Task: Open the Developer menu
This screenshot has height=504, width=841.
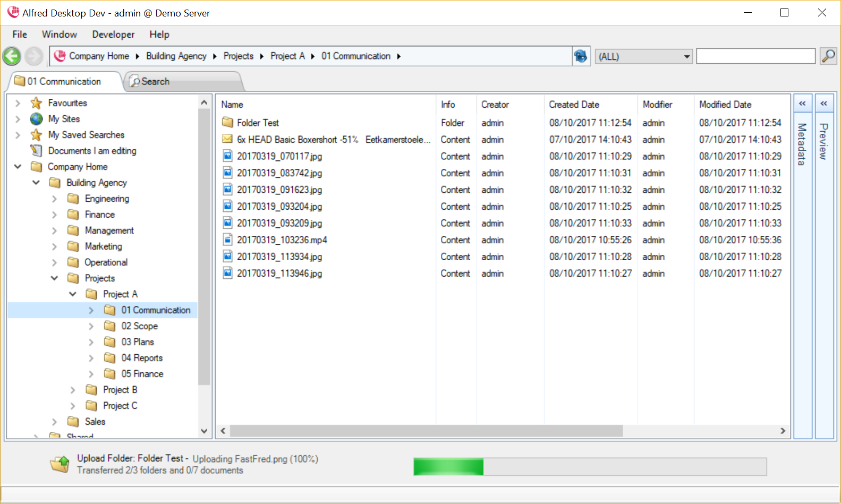Action: (x=113, y=35)
